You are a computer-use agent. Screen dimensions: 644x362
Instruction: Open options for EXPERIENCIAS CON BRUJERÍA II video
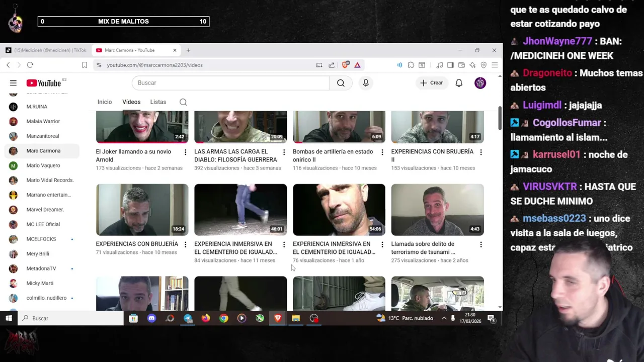coord(480,152)
